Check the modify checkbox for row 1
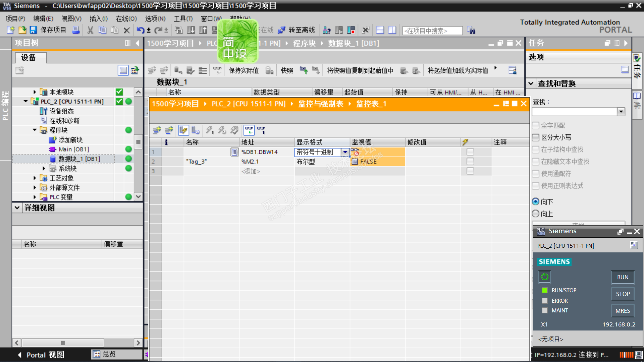Viewport: 644px width, 362px height. 470,152
